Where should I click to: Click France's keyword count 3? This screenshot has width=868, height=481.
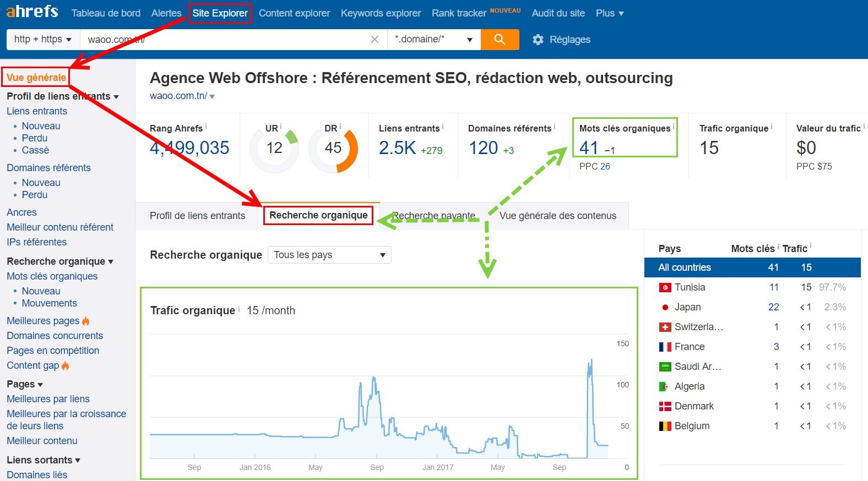click(776, 347)
